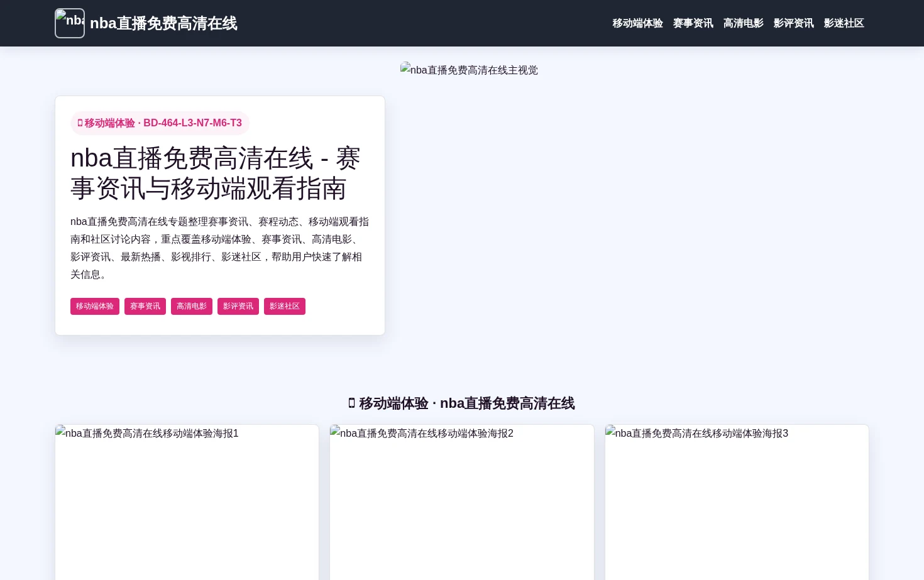Image resolution: width=924 pixels, height=580 pixels.
Task: Click the site logo image in header
Action: (x=70, y=23)
